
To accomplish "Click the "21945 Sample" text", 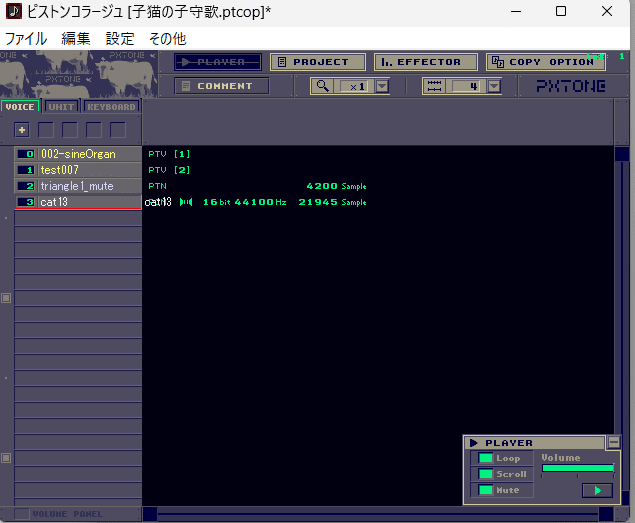I will pyautogui.click(x=332, y=202).
